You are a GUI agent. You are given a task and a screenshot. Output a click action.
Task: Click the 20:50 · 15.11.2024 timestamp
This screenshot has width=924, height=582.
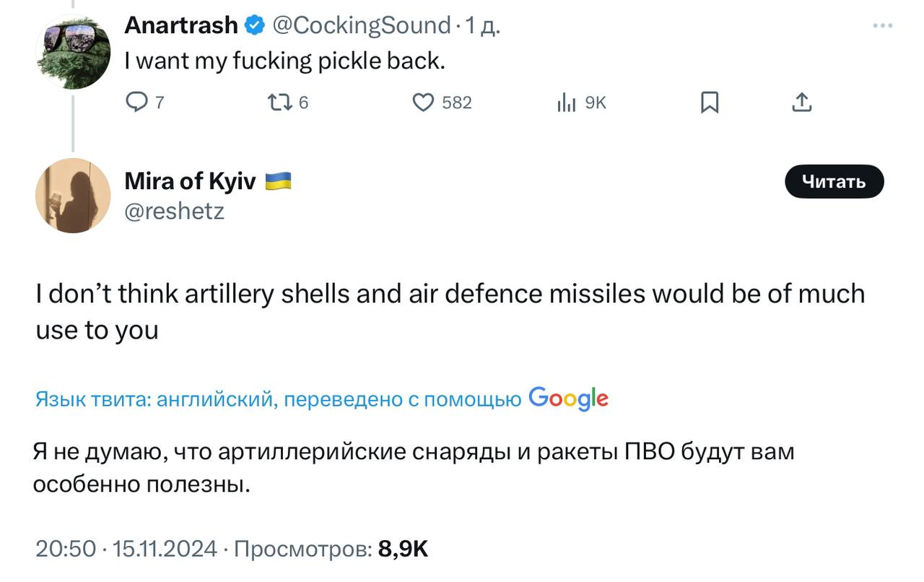[126, 550]
